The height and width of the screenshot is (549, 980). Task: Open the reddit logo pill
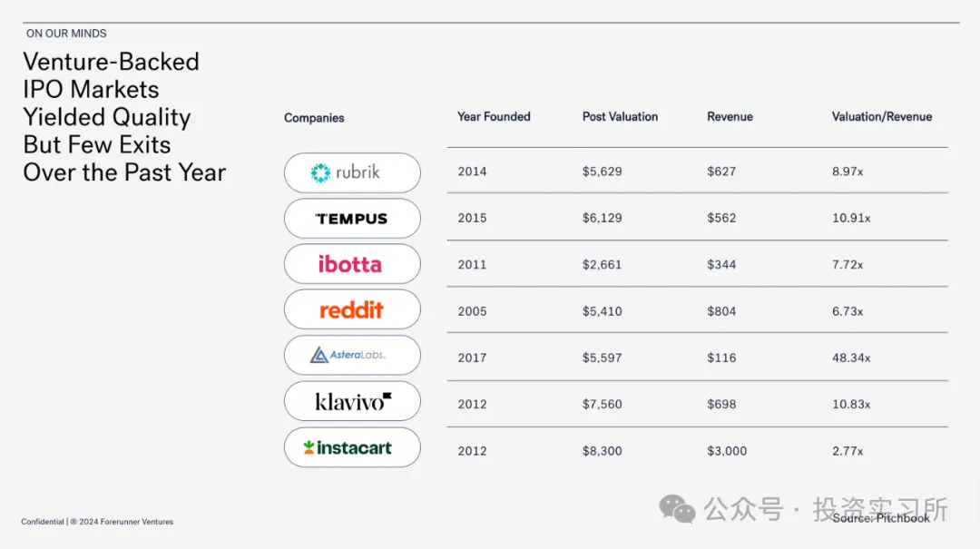352,309
